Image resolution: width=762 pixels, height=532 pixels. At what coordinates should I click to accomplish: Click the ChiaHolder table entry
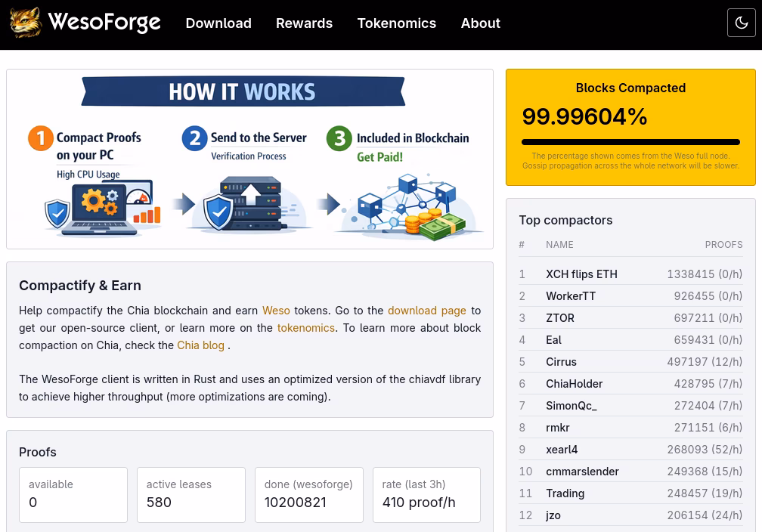575,383
